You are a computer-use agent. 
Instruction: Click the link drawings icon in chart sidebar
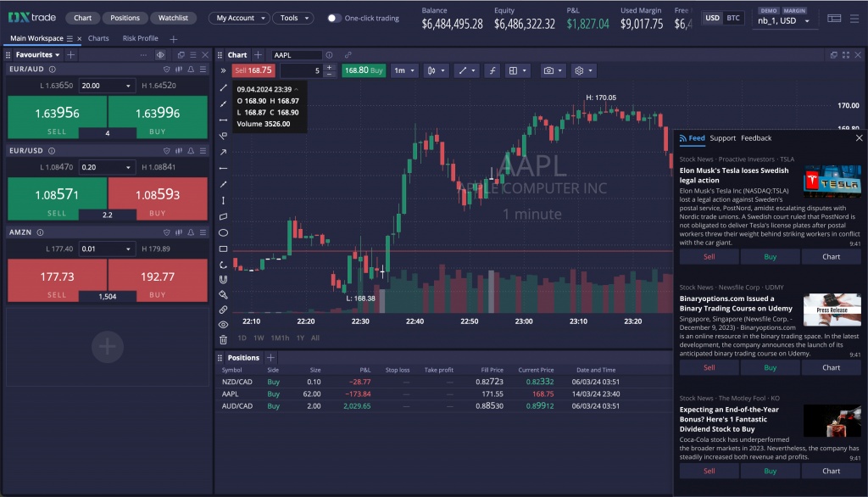tap(223, 310)
